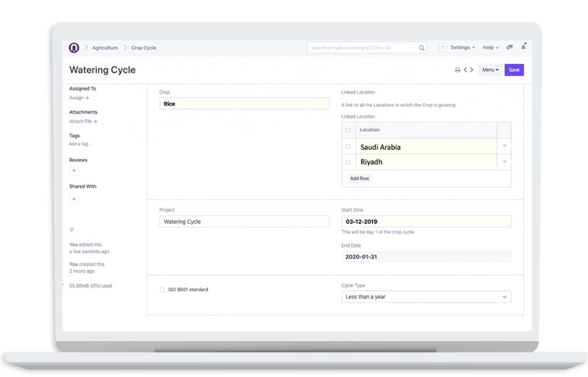Expand the Saudi Arabia row arrow
The width and height of the screenshot is (588, 377).
(505, 146)
